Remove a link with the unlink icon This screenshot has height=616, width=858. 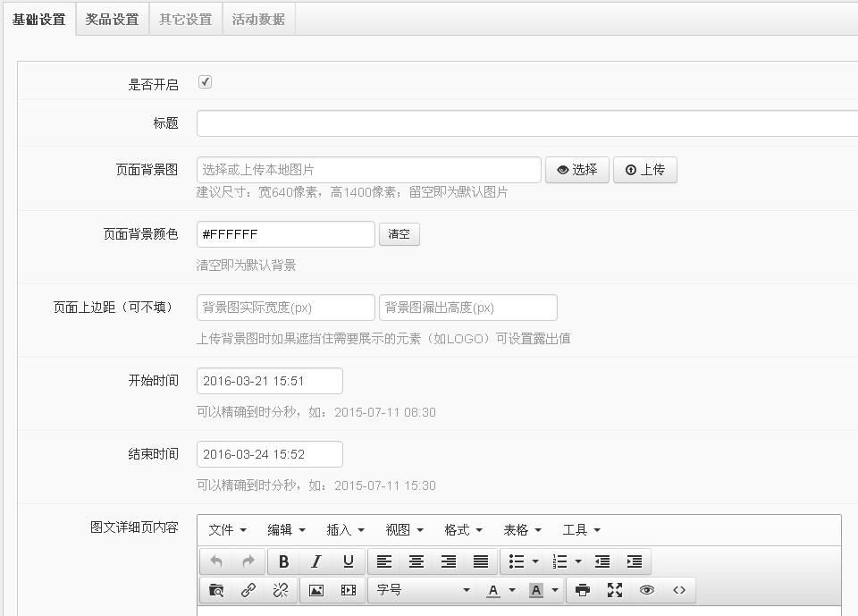pyautogui.click(x=280, y=590)
